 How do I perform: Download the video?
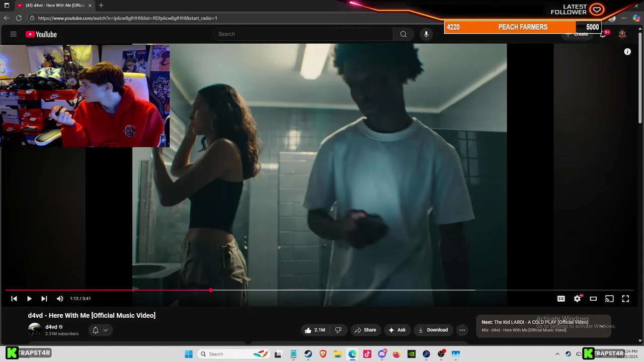coord(433,330)
